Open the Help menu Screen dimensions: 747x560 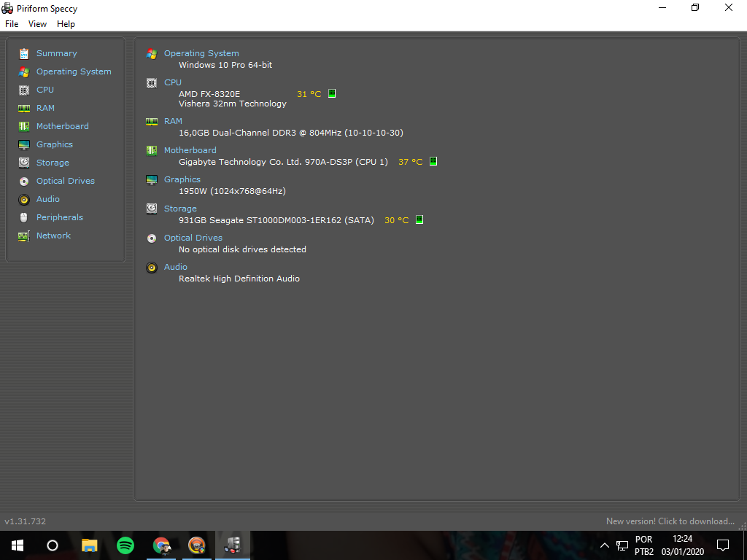pos(66,24)
